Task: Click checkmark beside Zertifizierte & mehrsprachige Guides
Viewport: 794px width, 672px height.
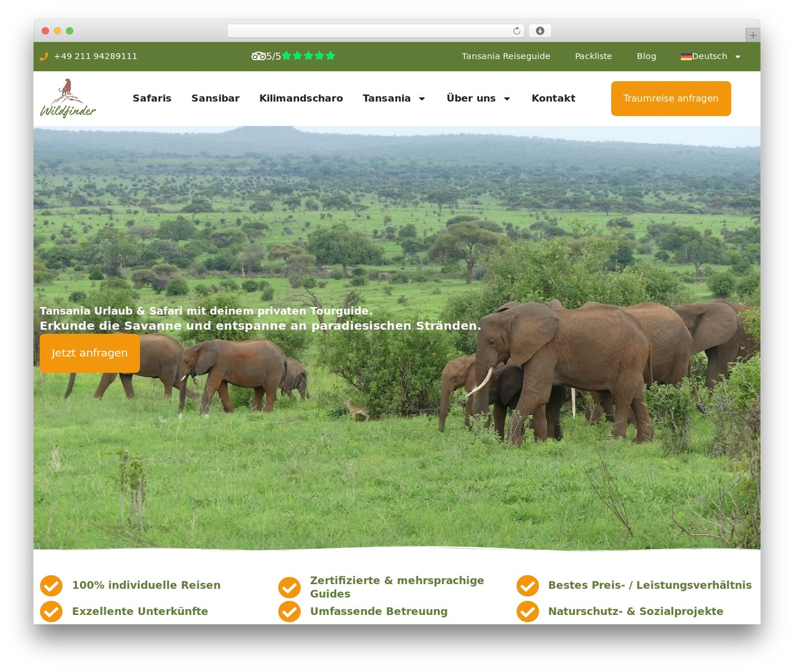Action: coord(289,587)
